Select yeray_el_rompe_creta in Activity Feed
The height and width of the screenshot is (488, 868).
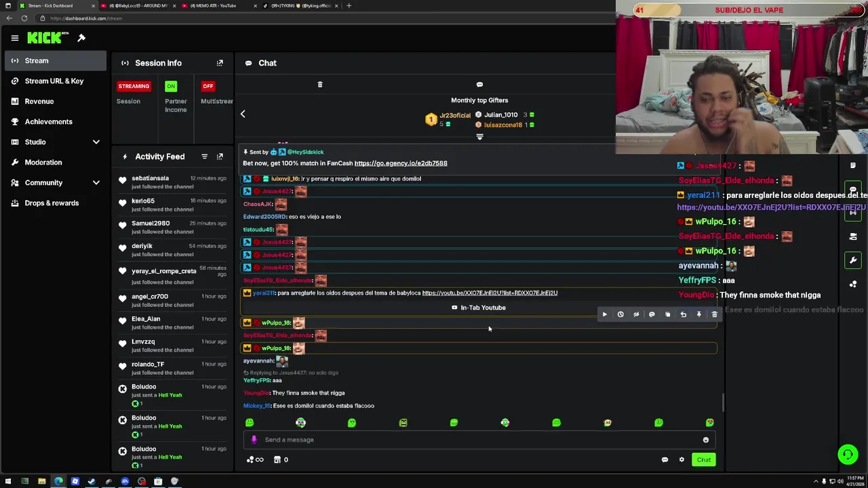164,271
